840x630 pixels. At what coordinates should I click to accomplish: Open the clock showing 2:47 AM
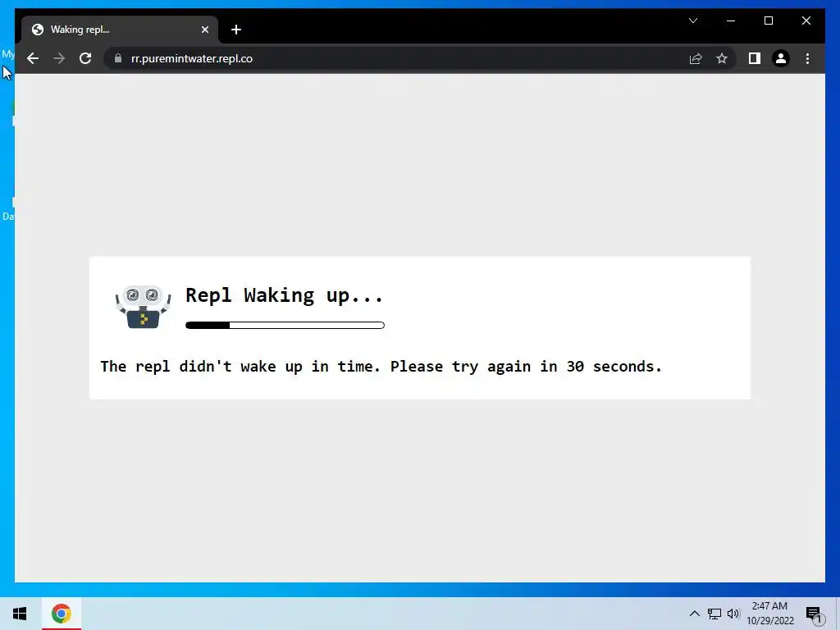coord(769,614)
